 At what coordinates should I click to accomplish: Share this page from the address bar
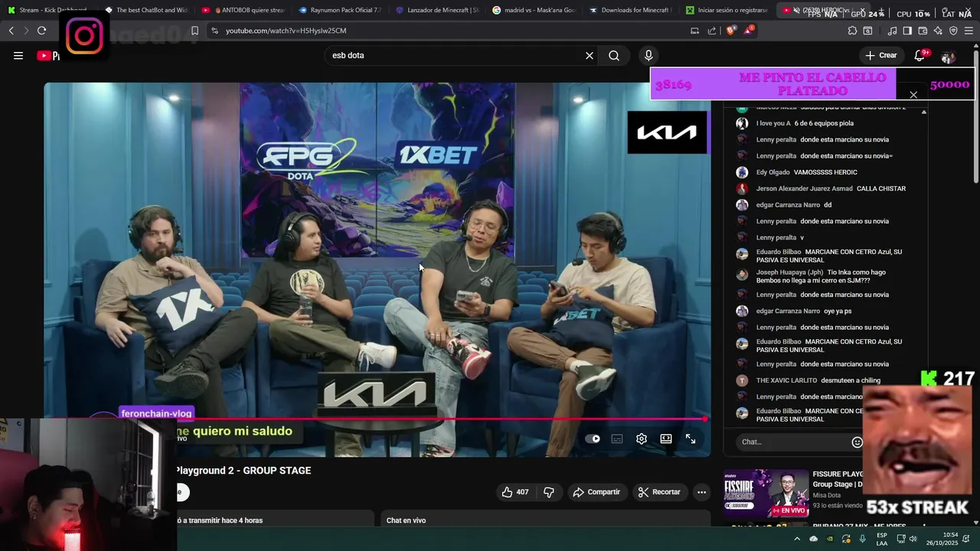click(x=712, y=31)
